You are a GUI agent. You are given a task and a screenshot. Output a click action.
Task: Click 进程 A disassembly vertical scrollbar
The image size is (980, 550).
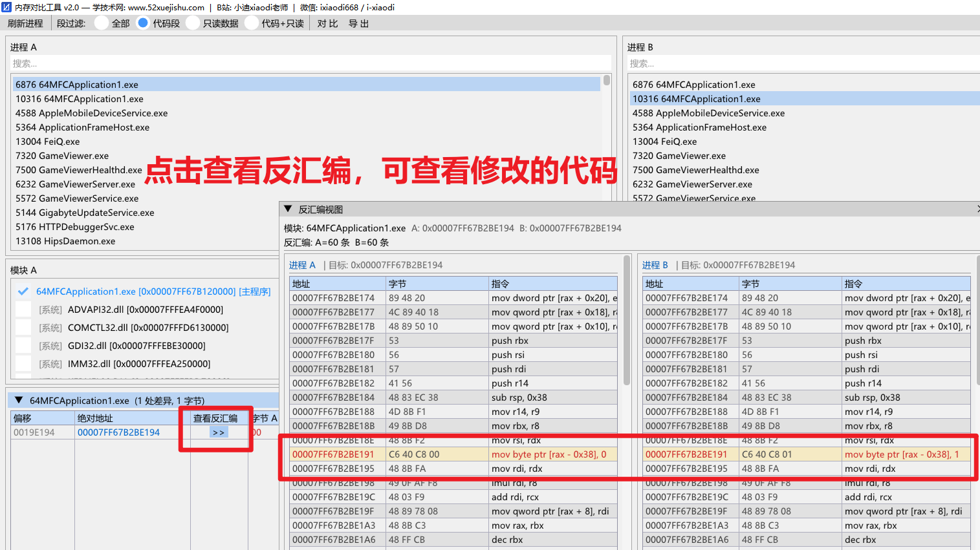[x=626, y=320]
